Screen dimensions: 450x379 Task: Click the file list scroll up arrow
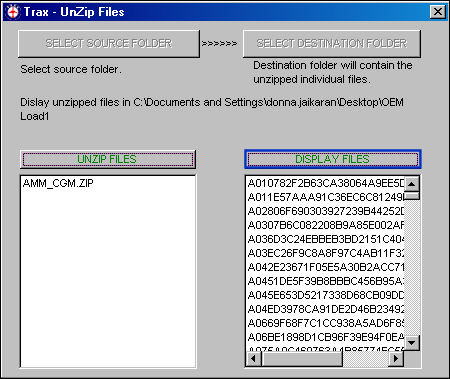[x=412, y=184]
